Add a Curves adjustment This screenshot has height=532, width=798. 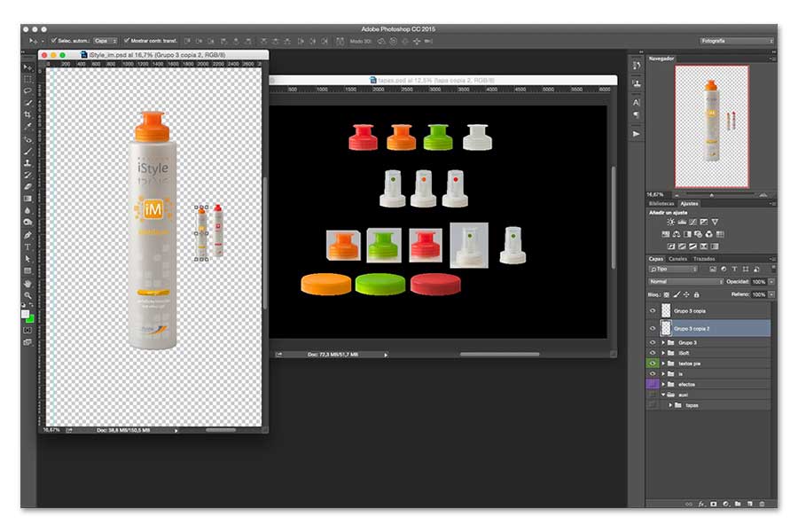(693, 222)
